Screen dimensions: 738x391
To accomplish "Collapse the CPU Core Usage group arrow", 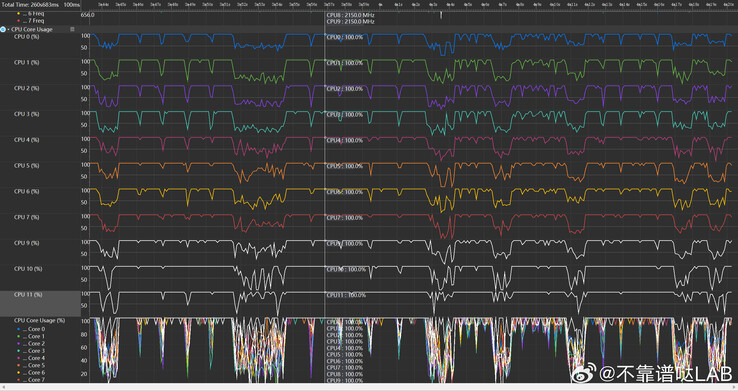I will point(8,29).
